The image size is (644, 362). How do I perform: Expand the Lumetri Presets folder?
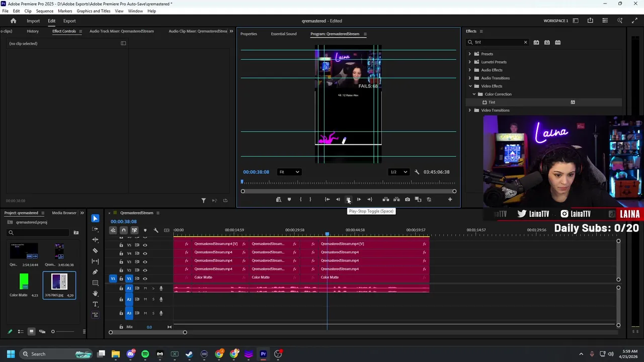click(470, 62)
